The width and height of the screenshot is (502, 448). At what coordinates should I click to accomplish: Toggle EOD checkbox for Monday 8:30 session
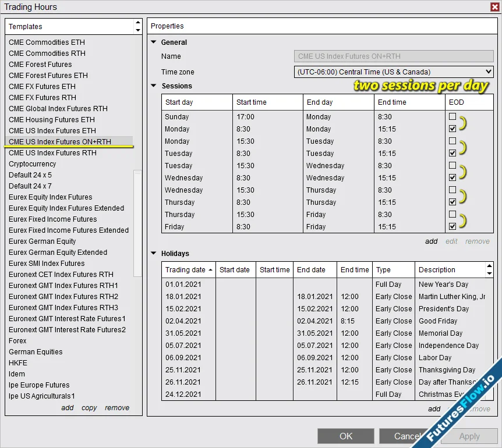[x=452, y=129]
